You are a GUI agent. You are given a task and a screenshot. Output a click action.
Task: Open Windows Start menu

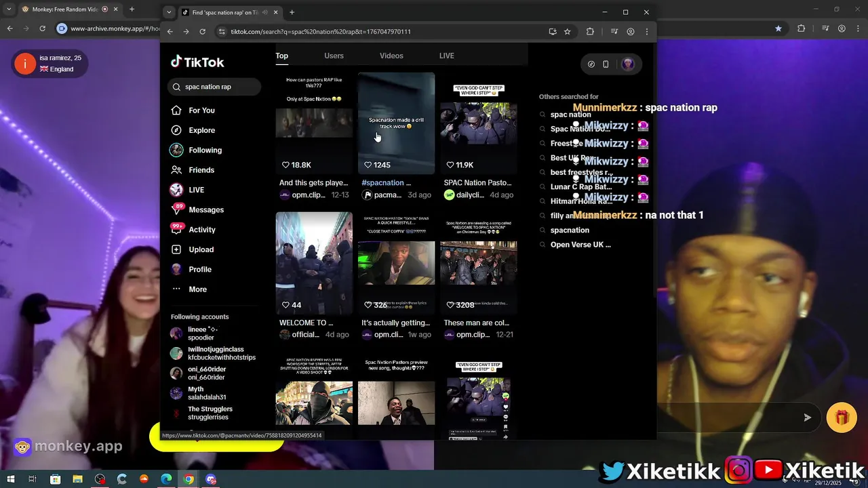pos(11,479)
